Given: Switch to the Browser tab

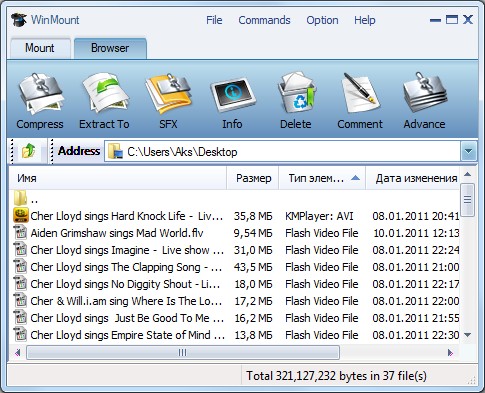Looking at the screenshot, I should [110, 48].
